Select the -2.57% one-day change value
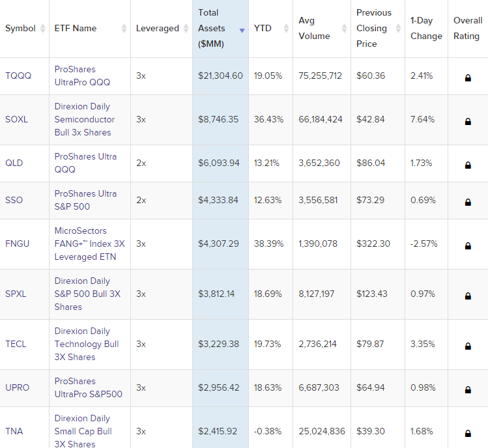Screen dimensions: 488x448 (424, 244)
